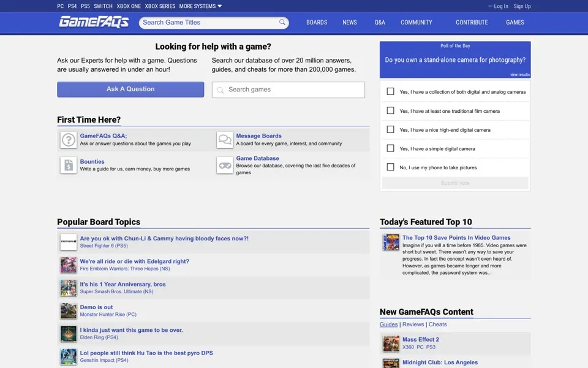Switch to the Reviews content tab

pyautogui.click(x=413, y=324)
